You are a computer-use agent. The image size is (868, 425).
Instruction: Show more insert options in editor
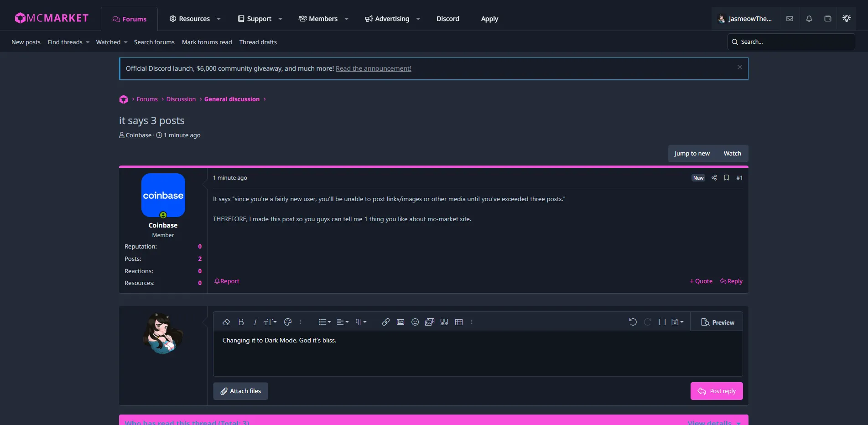472,322
